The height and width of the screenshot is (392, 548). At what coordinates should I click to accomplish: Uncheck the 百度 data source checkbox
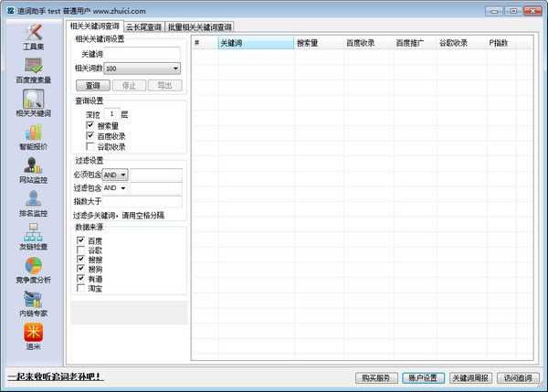pyautogui.click(x=80, y=240)
